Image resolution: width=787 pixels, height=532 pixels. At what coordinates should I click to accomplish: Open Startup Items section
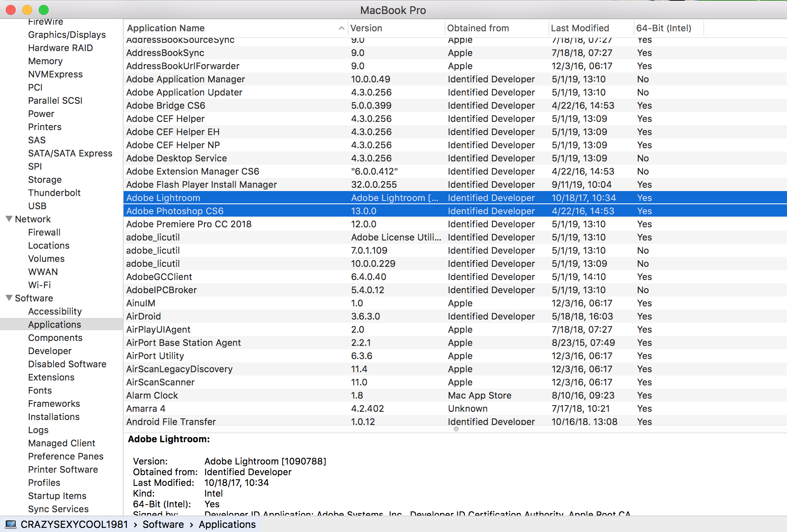coord(57,496)
